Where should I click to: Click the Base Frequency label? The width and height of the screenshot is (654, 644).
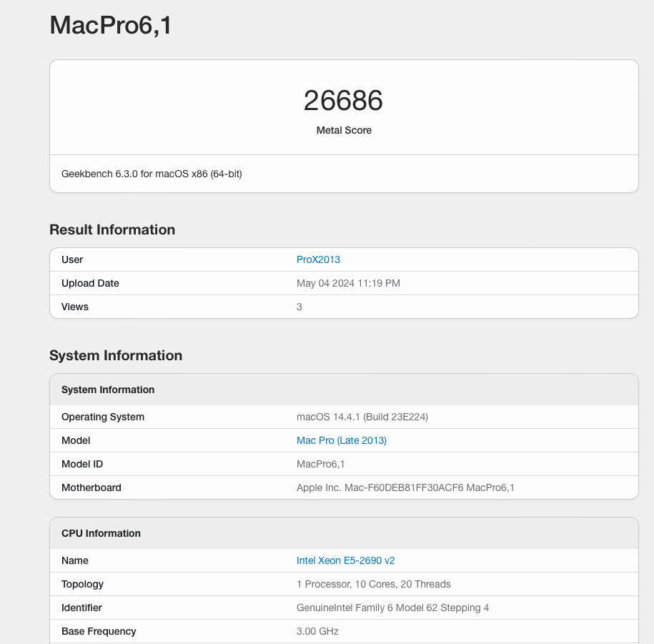click(99, 631)
